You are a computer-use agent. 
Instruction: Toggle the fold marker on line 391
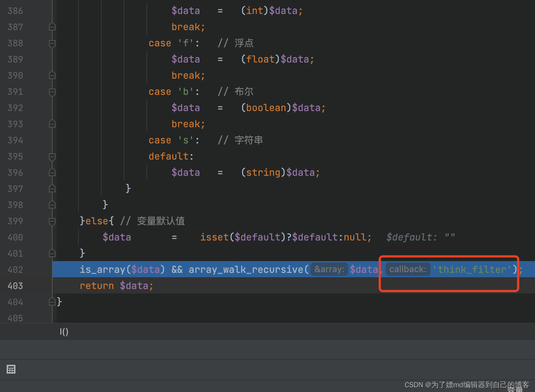click(52, 92)
